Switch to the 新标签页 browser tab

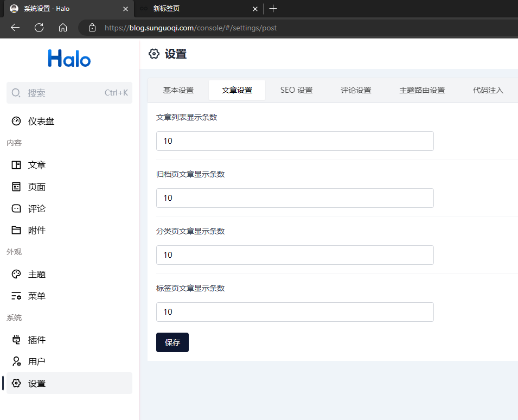(x=198, y=9)
